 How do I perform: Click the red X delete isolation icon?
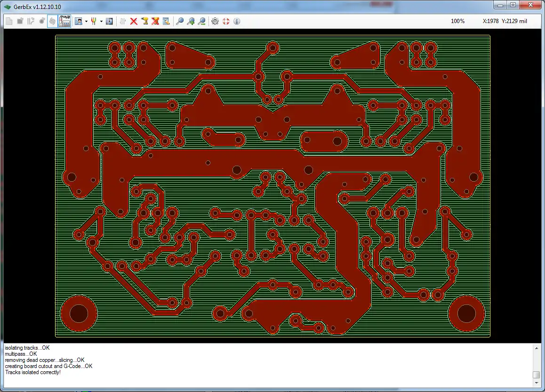134,21
